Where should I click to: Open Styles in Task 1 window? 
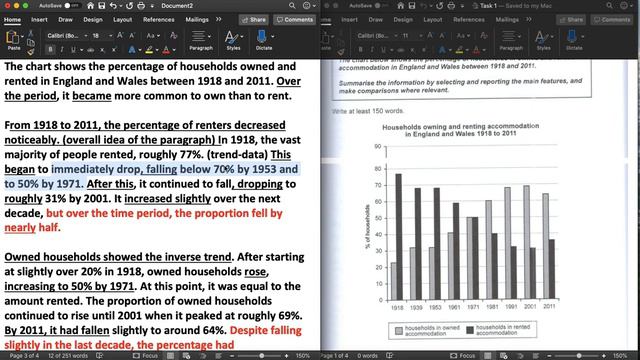tap(544, 40)
